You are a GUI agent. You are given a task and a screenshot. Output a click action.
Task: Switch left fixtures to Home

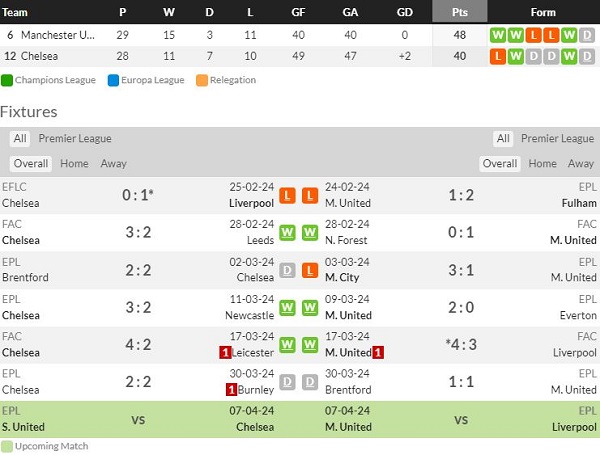point(74,164)
